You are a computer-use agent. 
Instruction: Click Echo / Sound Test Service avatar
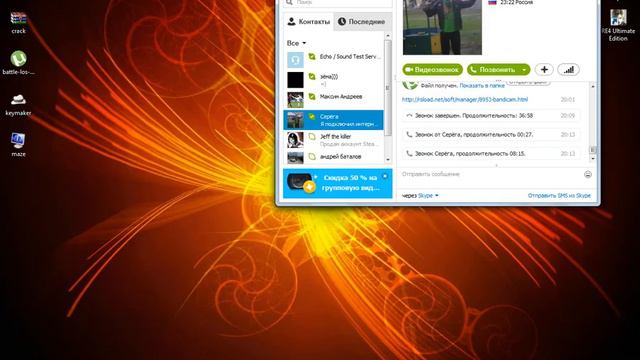pyautogui.click(x=295, y=60)
